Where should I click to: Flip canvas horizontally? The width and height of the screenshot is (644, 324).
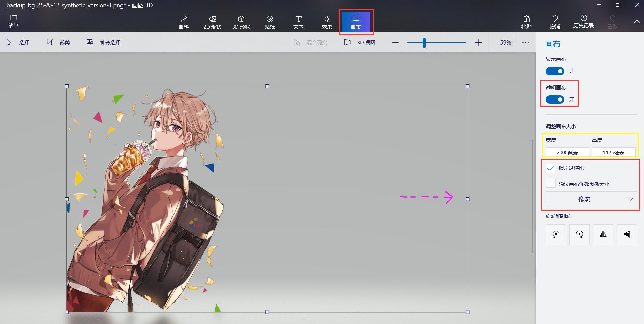point(603,234)
